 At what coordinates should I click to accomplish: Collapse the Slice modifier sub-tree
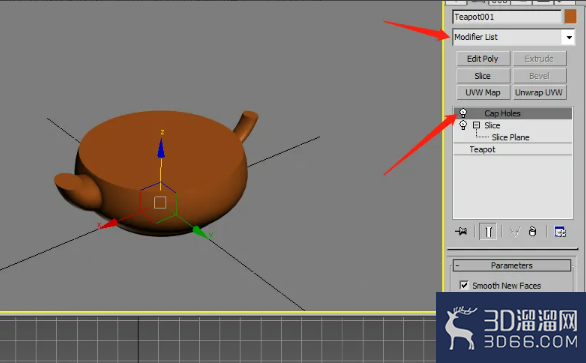[476, 125]
